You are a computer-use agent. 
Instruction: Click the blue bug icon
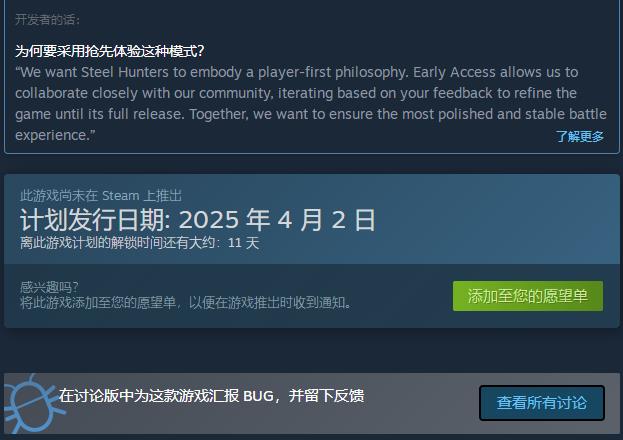coord(31,404)
